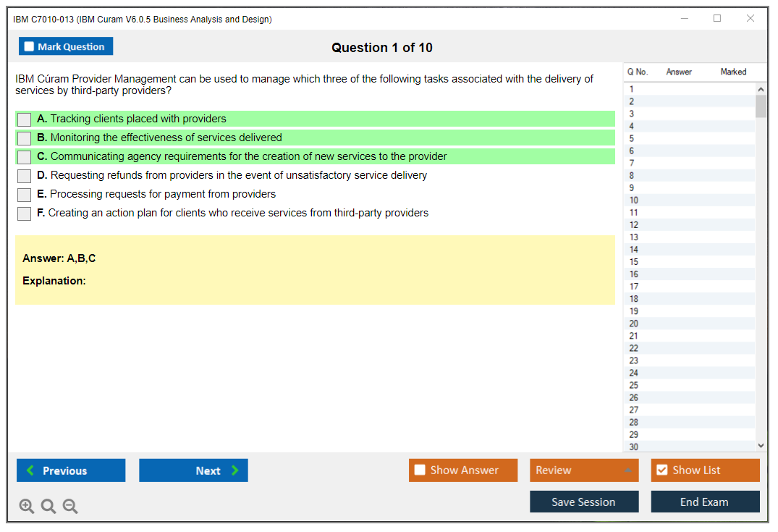Check option F action plan checkbox
Viewport: 778px width, 532px height.
pos(24,214)
